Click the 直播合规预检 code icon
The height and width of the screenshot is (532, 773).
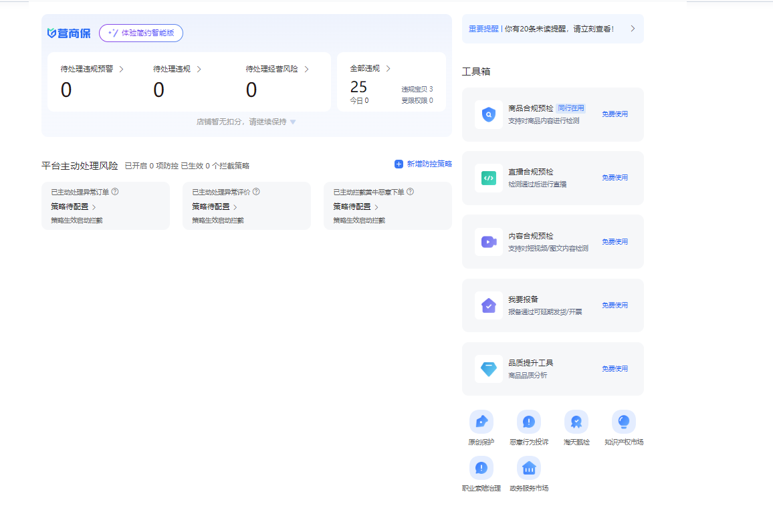489,178
